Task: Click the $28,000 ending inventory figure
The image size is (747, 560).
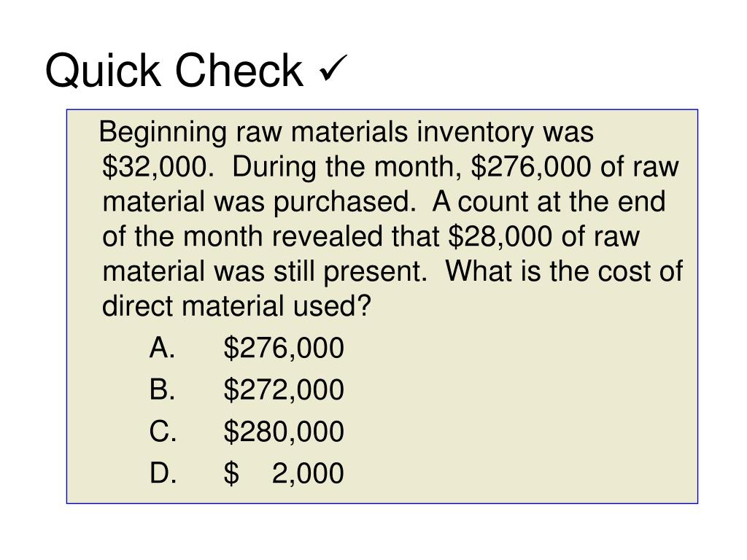Action: pyautogui.click(x=500, y=237)
